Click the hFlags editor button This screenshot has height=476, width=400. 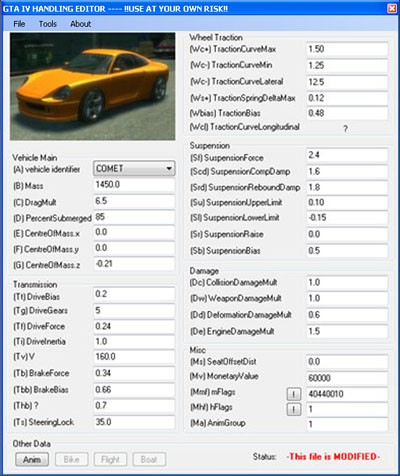[294, 409]
